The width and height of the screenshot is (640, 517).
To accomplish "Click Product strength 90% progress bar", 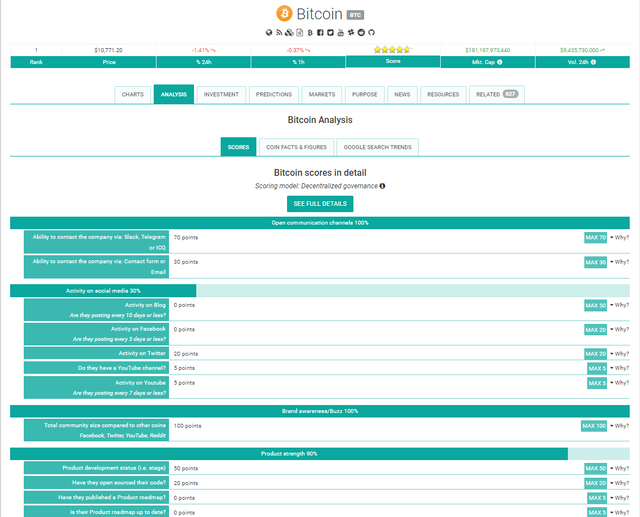I will point(320,454).
